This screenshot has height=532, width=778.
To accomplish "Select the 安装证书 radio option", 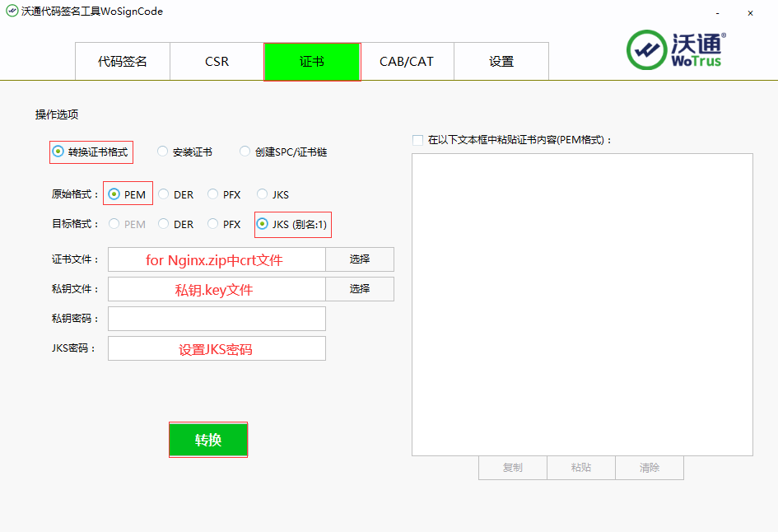I will coord(162,152).
